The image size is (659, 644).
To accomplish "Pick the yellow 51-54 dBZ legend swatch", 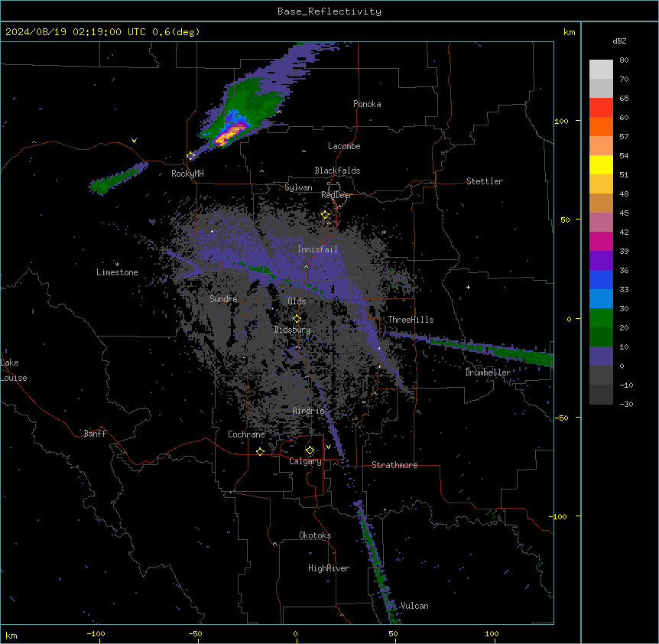I will (601, 164).
